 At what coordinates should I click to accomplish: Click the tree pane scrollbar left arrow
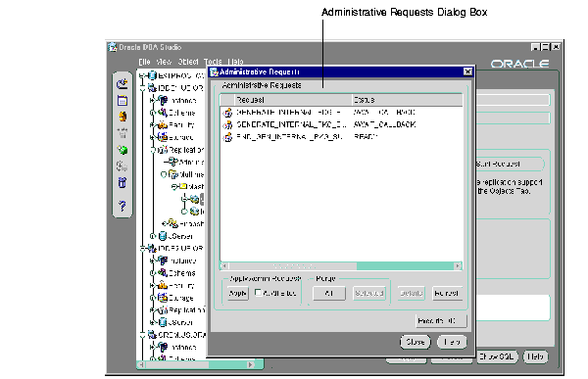141,364
